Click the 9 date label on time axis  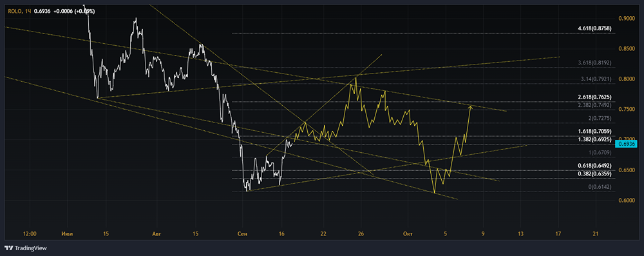483,234
